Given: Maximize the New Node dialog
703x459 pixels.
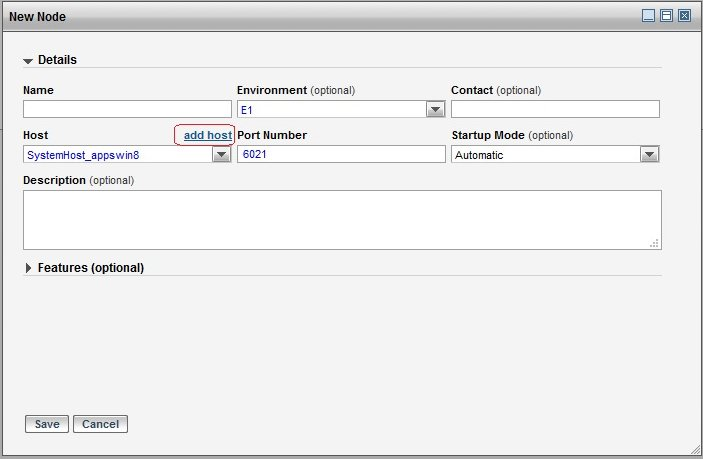Looking at the screenshot, I should pos(666,16).
